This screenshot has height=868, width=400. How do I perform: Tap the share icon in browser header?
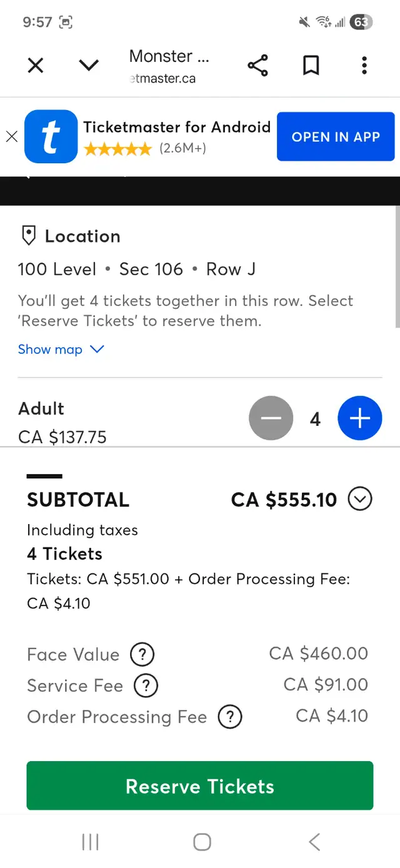pos(257,65)
